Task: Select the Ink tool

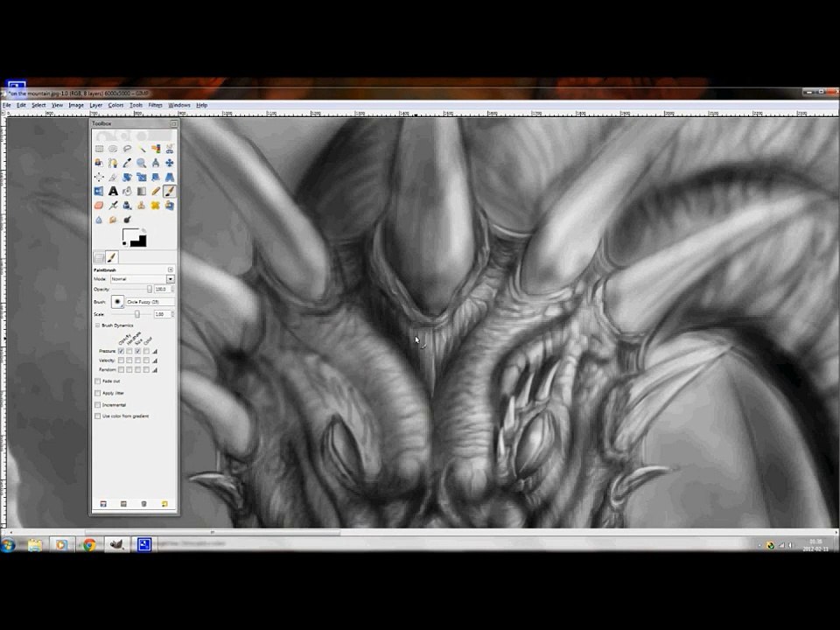Action: (x=127, y=205)
